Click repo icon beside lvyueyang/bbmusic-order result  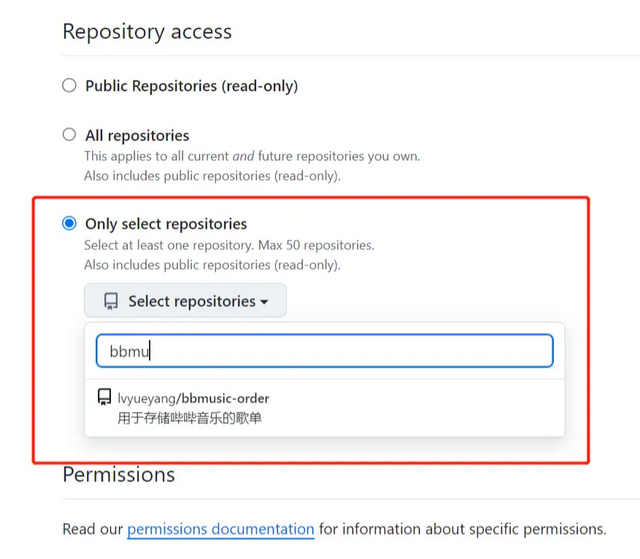point(104,398)
